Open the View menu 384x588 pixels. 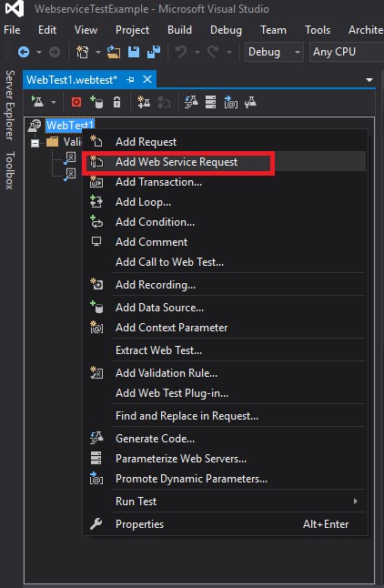pyautogui.click(x=86, y=30)
